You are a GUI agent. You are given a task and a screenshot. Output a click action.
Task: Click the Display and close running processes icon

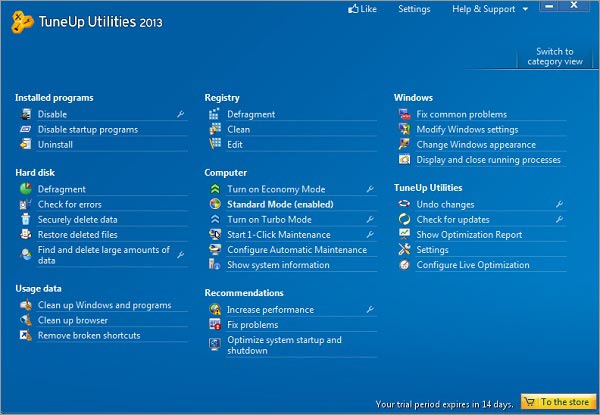[404, 159]
